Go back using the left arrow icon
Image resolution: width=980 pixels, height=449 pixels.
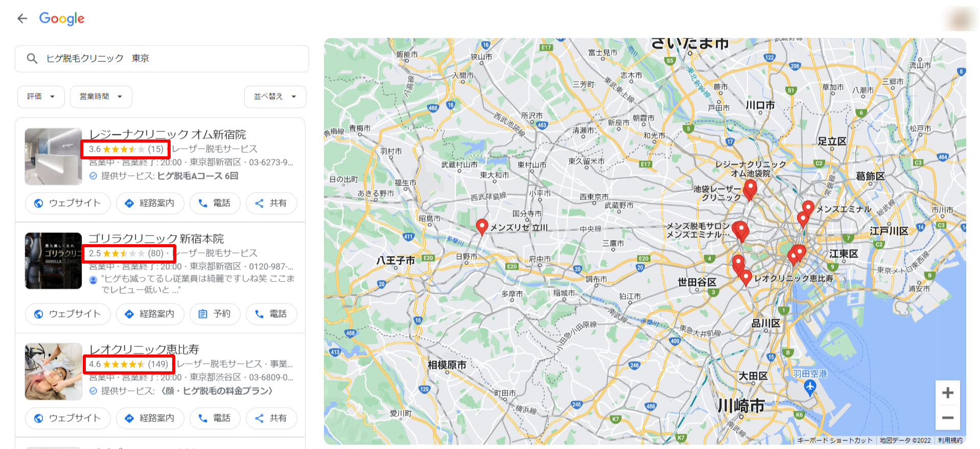coord(22,19)
